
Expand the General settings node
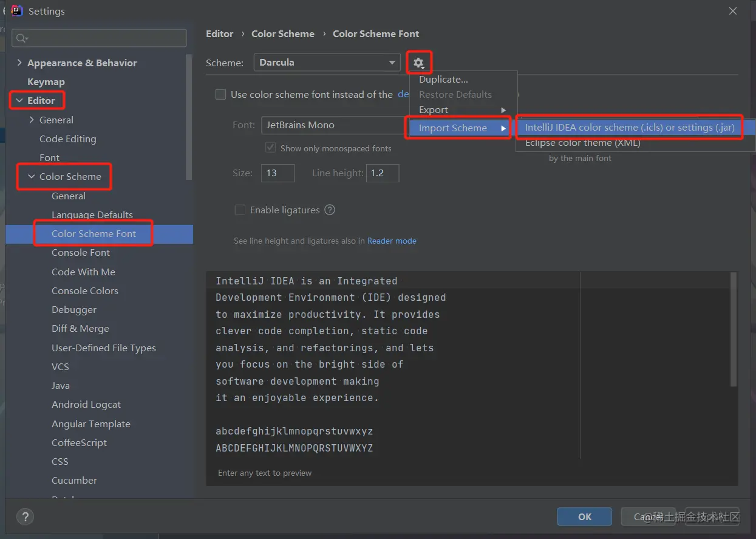pos(32,120)
